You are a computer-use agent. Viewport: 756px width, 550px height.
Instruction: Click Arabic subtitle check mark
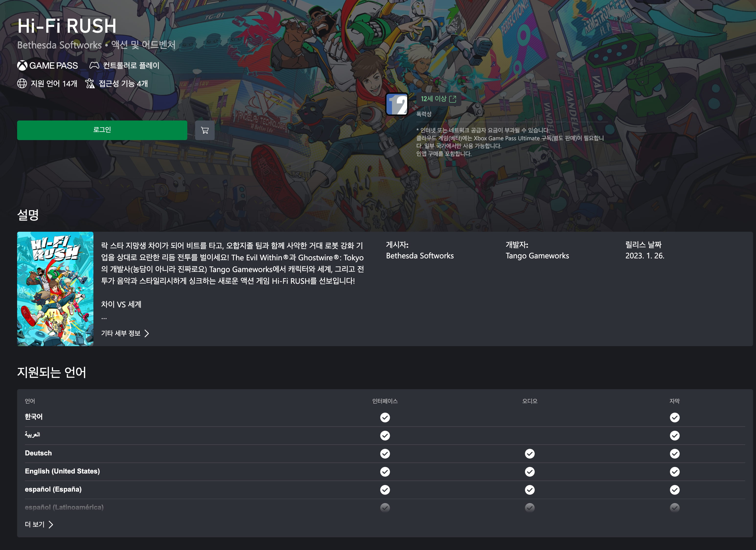coord(675,435)
